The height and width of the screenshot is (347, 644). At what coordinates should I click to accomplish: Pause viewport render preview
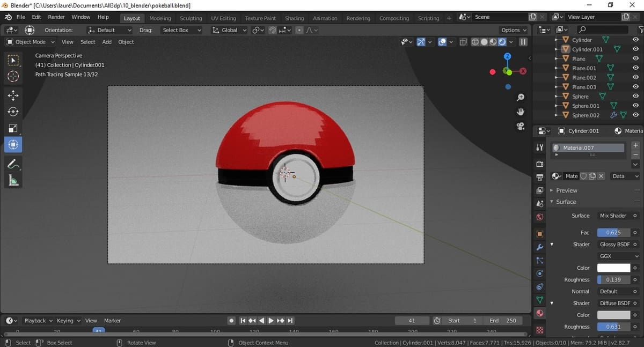coord(523,42)
